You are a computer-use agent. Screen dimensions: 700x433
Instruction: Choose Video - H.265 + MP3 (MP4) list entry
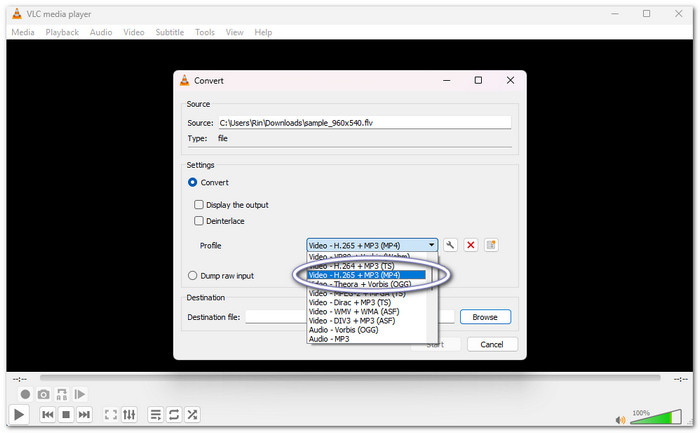pos(367,275)
